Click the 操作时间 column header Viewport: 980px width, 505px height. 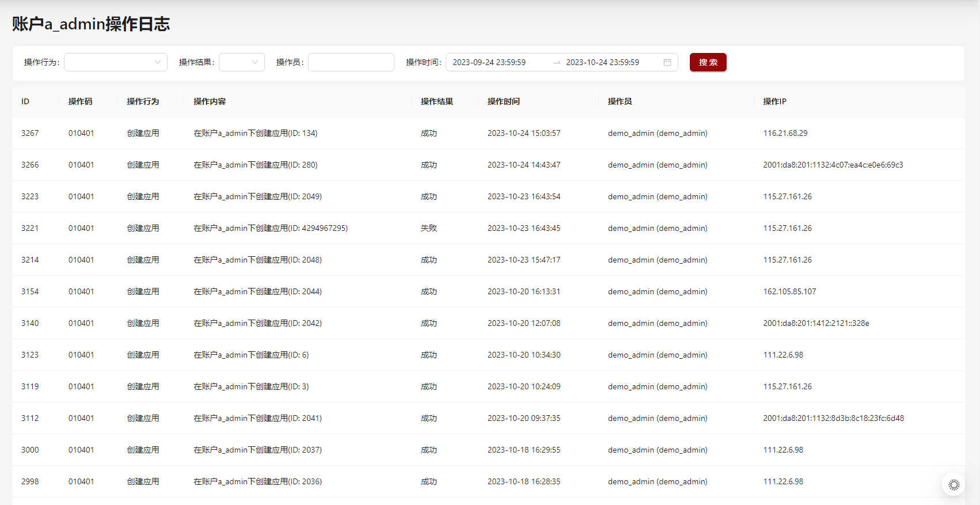point(503,101)
